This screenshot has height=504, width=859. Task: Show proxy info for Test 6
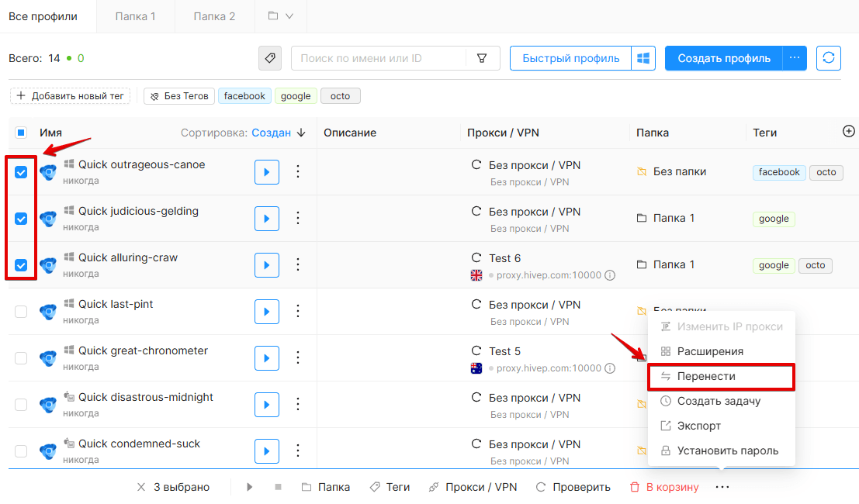click(610, 275)
